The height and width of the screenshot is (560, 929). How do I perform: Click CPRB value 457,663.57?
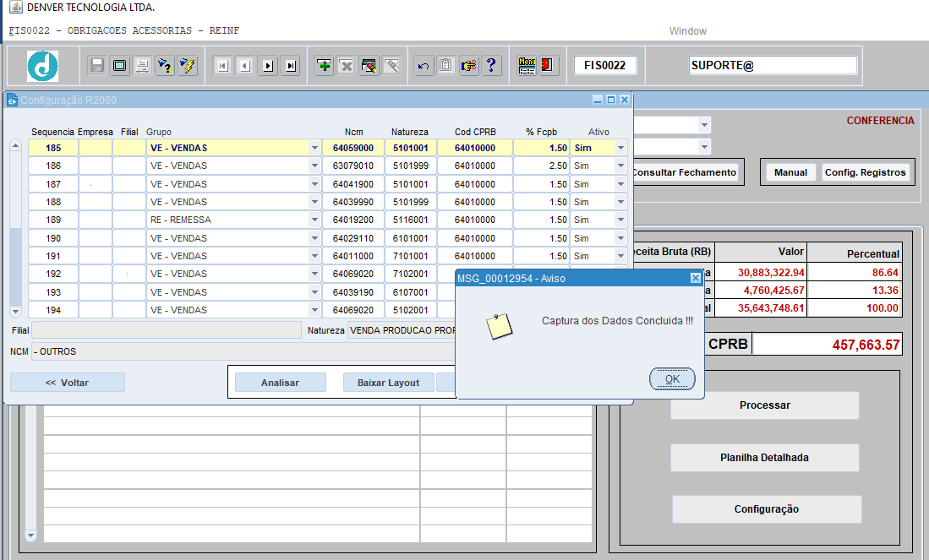(827, 345)
